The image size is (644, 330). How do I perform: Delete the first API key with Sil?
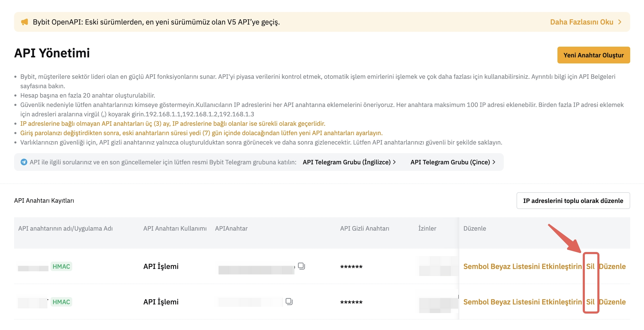[x=590, y=266]
